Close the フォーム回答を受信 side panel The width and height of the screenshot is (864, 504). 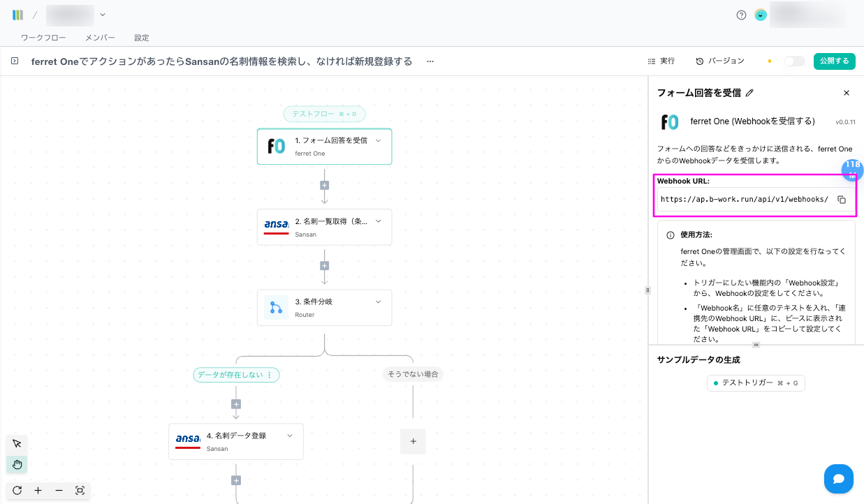coord(847,93)
